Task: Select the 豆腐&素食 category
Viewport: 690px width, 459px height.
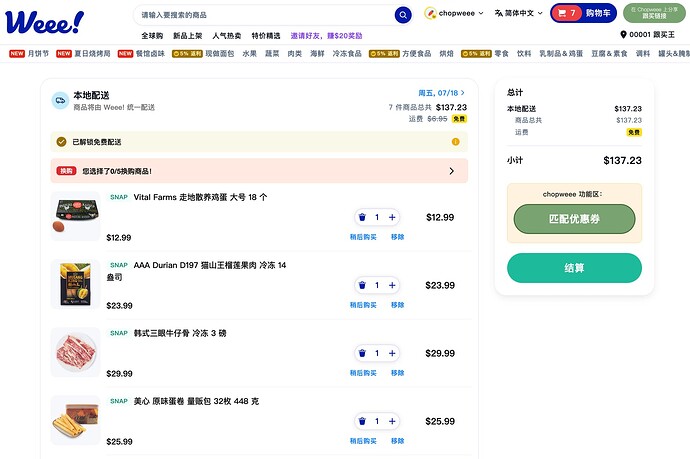Action: [x=609, y=53]
